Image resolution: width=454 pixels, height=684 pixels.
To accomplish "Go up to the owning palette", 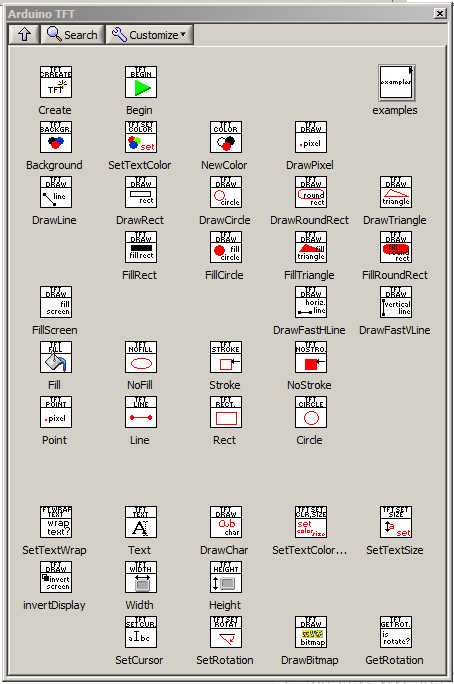I will point(24,34).
